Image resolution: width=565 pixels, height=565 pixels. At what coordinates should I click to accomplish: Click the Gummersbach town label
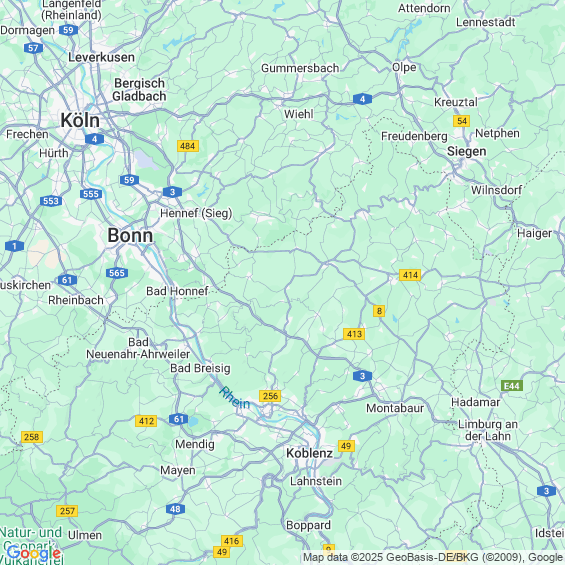coord(300,68)
